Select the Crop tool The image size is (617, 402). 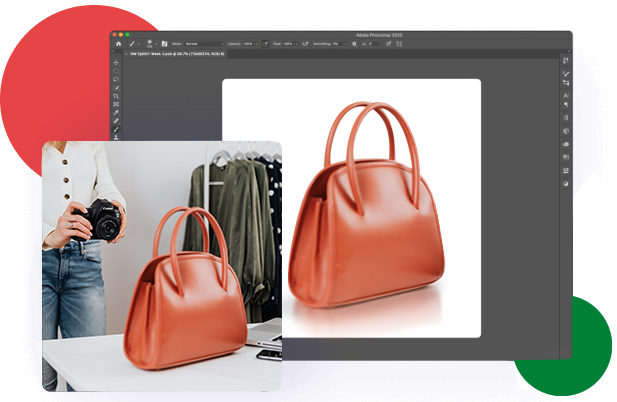pyautogui.click(x=117, y=94)
